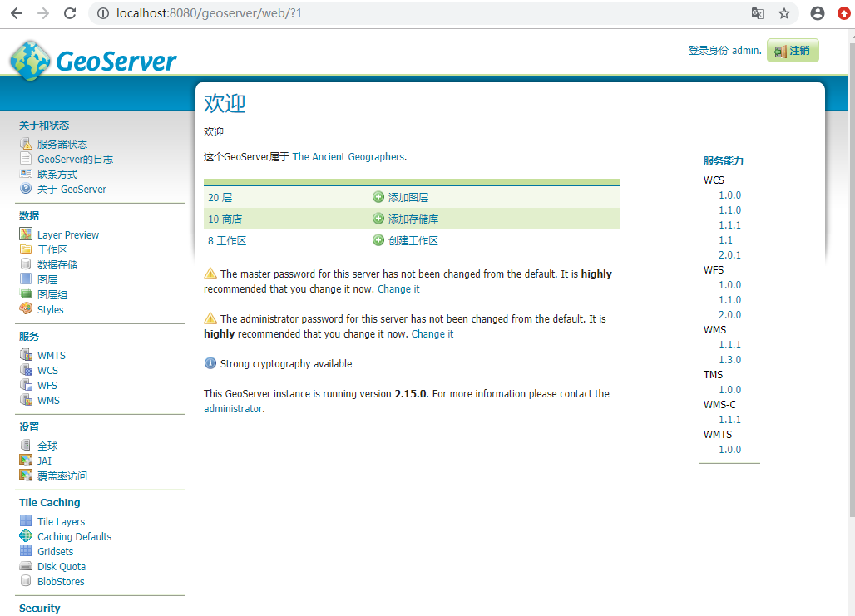Click the translate page icon in address bar

tap(758, 13)
